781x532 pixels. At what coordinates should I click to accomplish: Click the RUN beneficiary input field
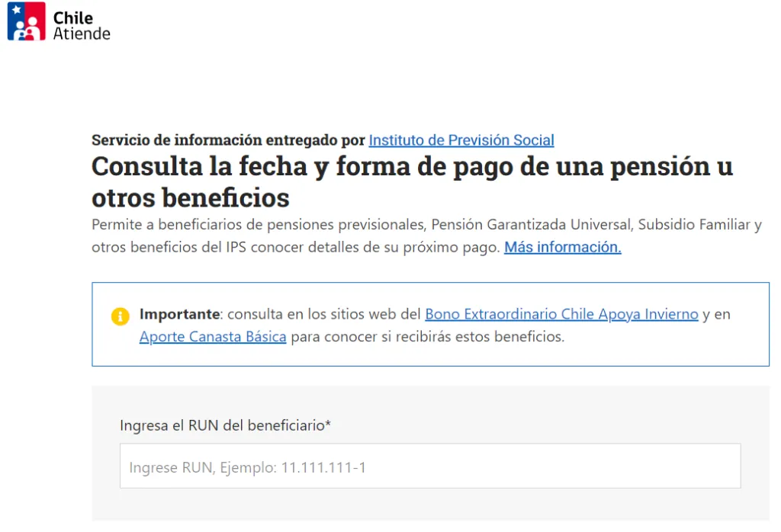click(x=431, y=466)
